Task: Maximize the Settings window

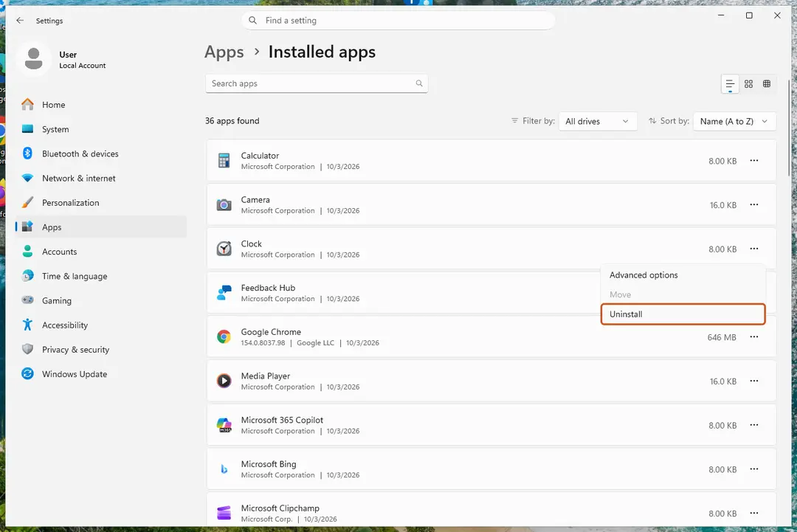Action: click(749, 15)
